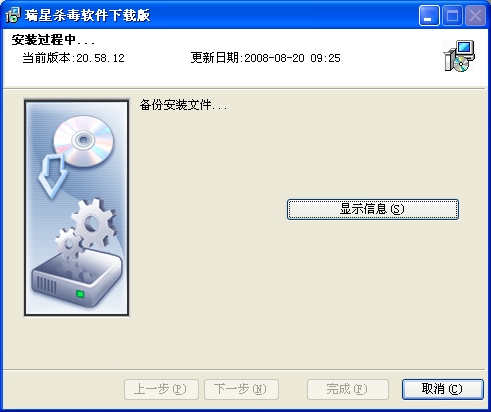The width and height of the screenshot is (491, 412).
Task: Click the Rising installer icon in the title bar
Action: coord(13,15)
